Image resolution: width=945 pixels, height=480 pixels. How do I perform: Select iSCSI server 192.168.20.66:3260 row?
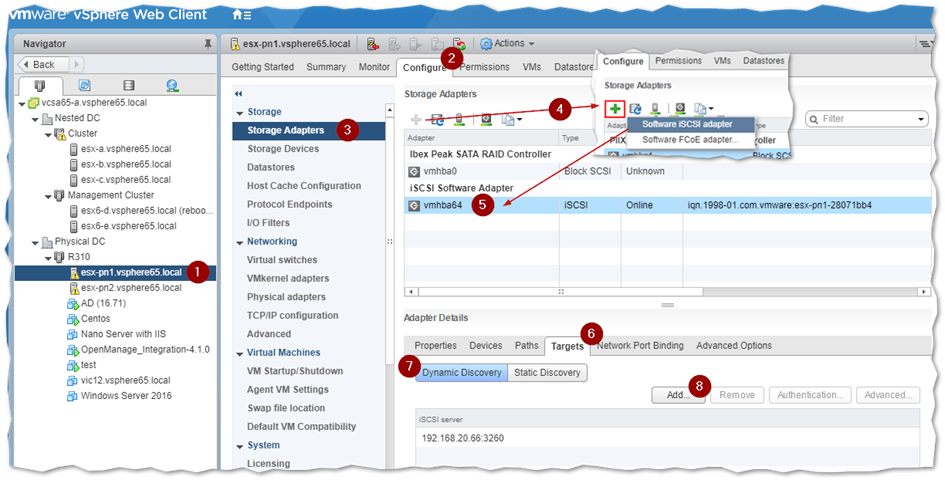pos(668,438)
